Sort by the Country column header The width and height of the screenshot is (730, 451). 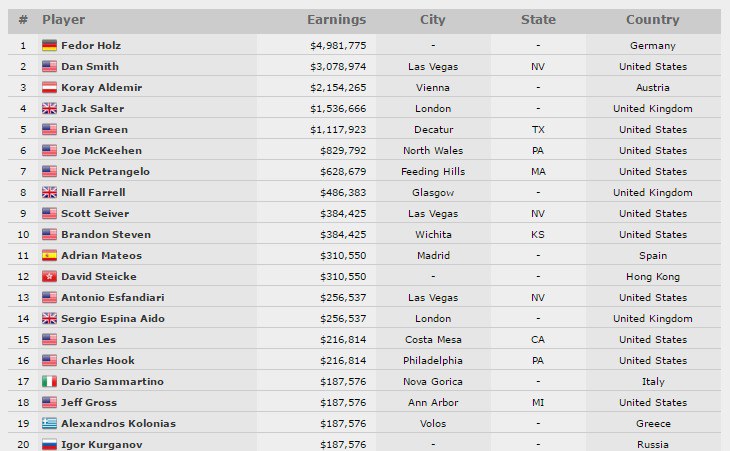tap(652, 20)
